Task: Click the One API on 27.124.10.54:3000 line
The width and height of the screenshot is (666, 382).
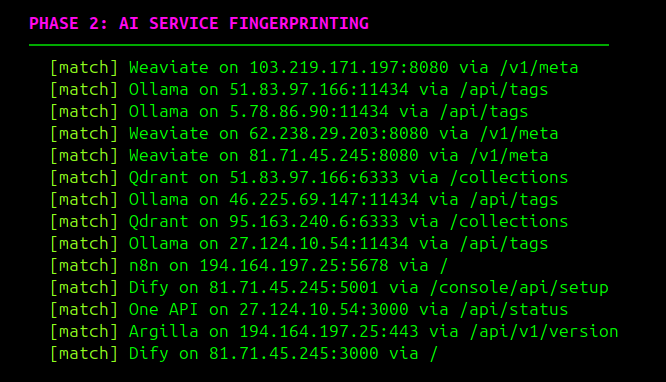Action: tap(309, 310)
